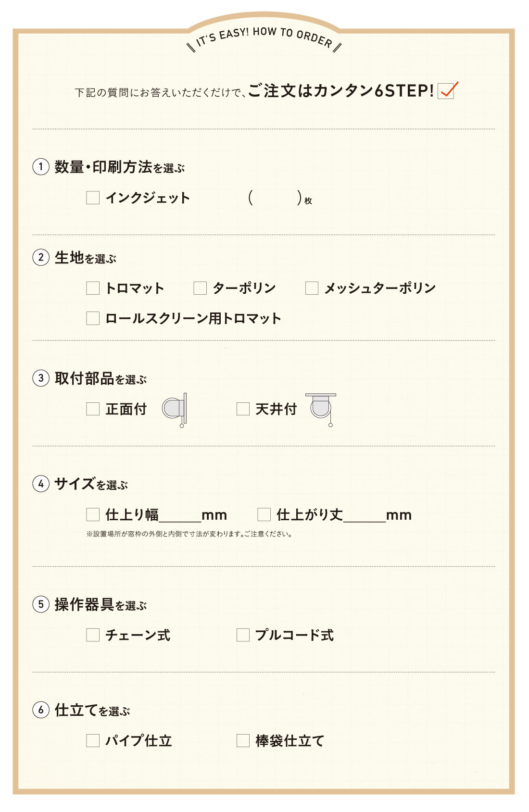Select the ターポリン fabric checkbox
529x812 pixels.
[x=200, y=288]
